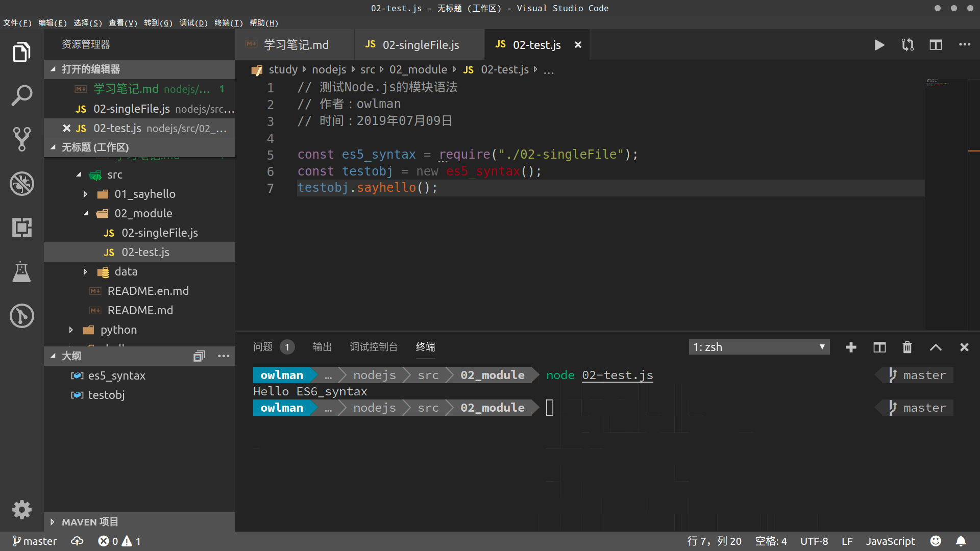
Task: Expand the 01_sayhello folder
Action: (x=86, y=194)
